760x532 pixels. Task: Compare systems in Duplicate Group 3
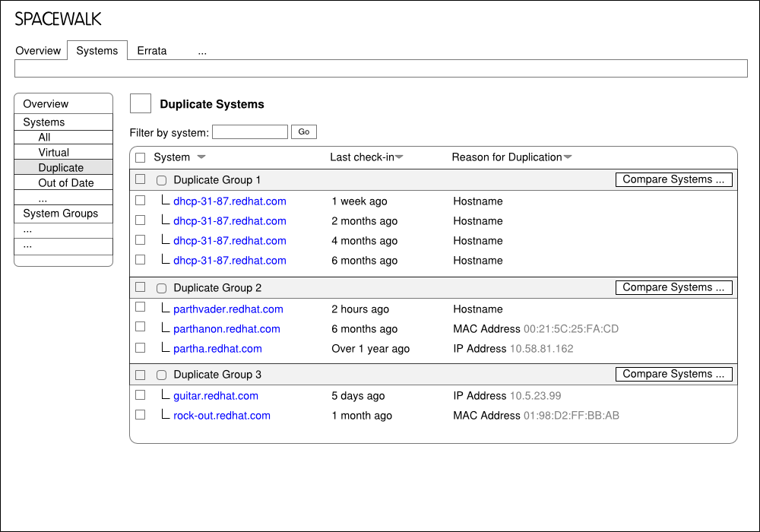pos(673,374)
